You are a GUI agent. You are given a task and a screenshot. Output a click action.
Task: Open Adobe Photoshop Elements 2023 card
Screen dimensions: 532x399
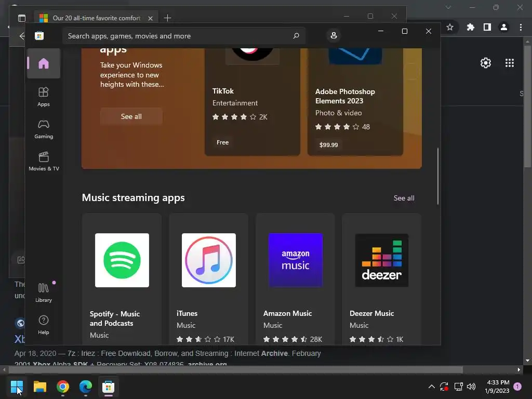point(355,102)
